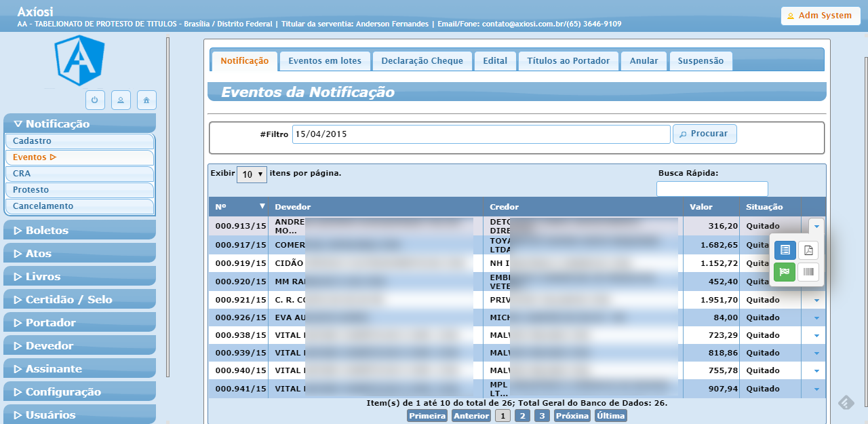Viewport: 868px width, 424px height.
Task: Click the home icon below the Axiosi logo
Action: tap(146, 100)
